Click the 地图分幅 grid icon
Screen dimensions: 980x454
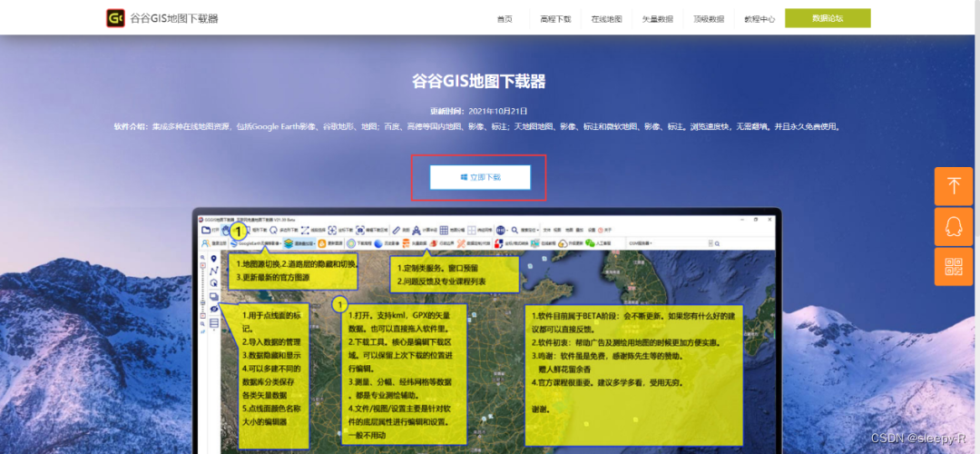pyautogui.click(x=444, y=230)
